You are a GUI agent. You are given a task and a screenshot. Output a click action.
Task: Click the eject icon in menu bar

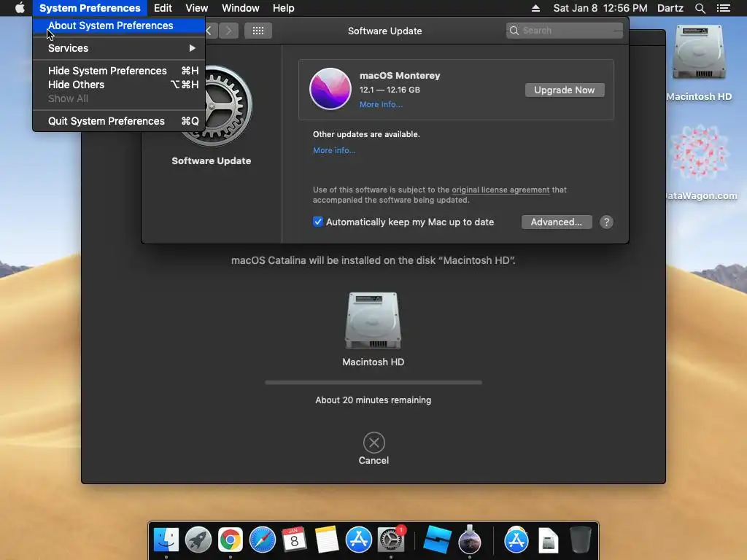535,8
